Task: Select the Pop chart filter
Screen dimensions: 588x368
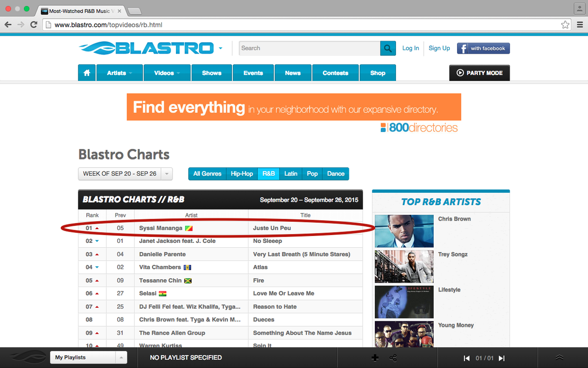Action: (312, 174)
